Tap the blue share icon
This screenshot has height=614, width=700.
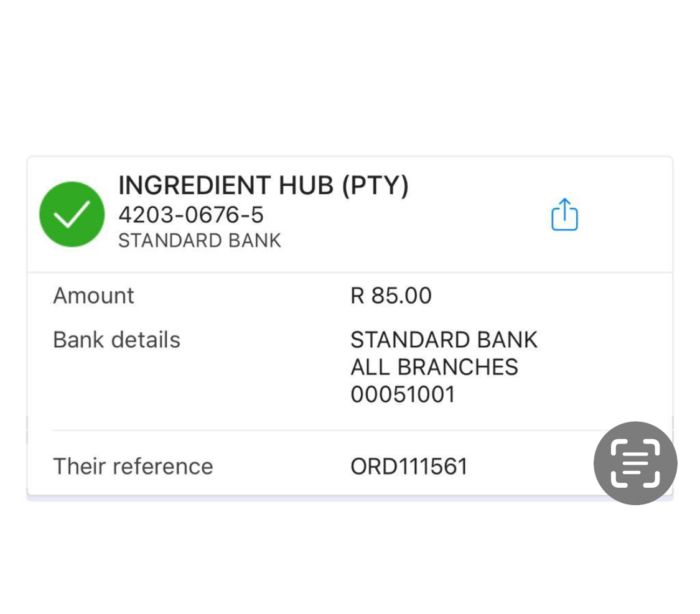click(x=565, y=215)
